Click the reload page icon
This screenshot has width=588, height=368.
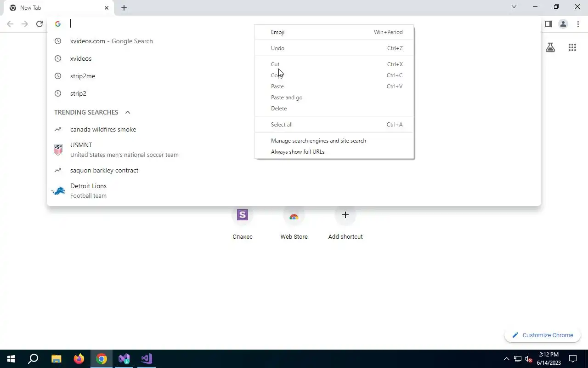(40, 24)
